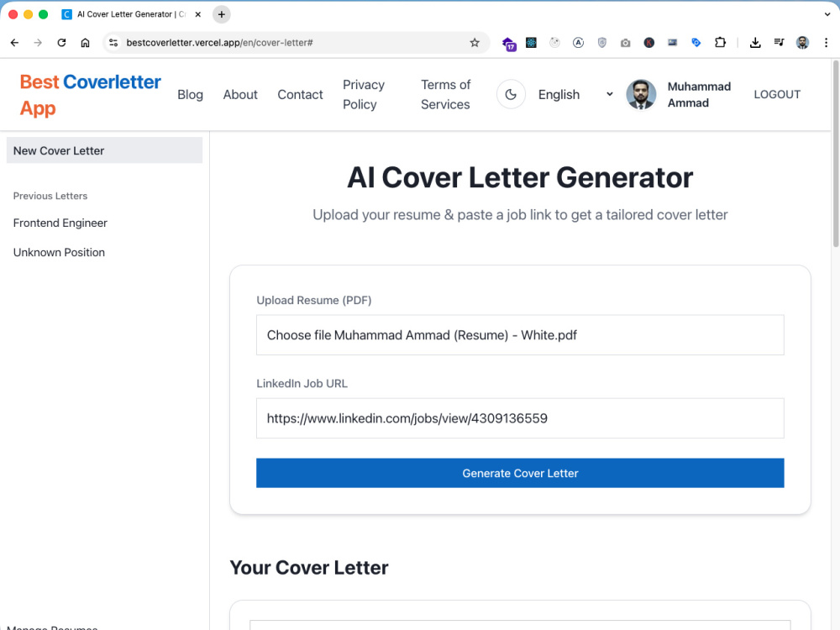This screenshot has height=630, width=840.
Task: Open the Chrome profile avatar
Action: [802, 43]
